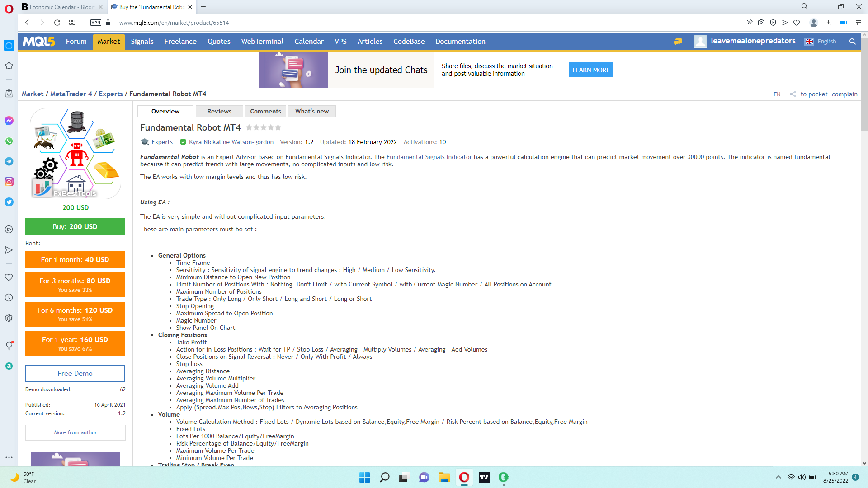Image resolution: width=868 pixels, height=488 pixels.
Task: Open Twitter in the Opera sidebar
Action: pos(9,202)
